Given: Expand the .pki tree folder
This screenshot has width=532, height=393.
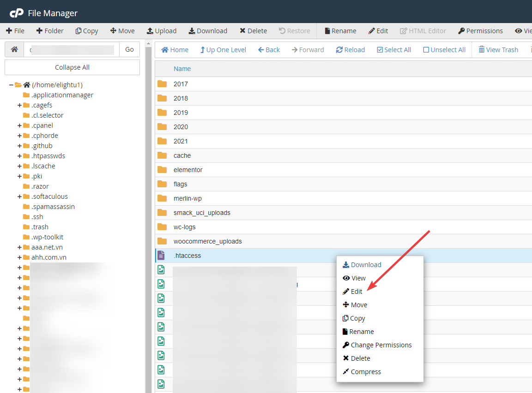Looking at the screenshot, I should (20, 177).
